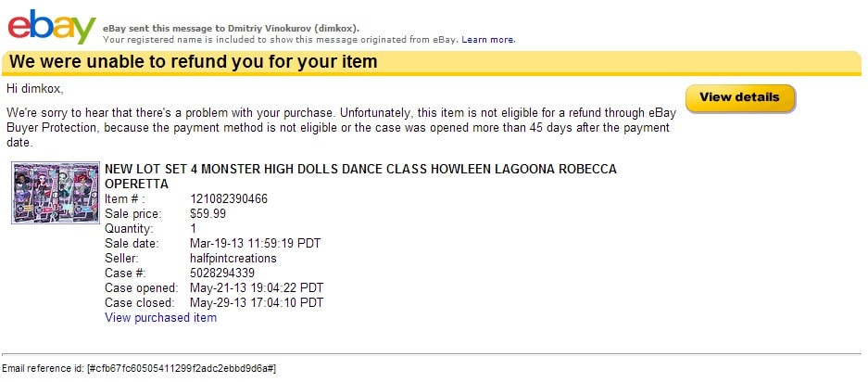Click the May-29-13 case closed date
Screen dimensions: 868x382
[257, 302]
